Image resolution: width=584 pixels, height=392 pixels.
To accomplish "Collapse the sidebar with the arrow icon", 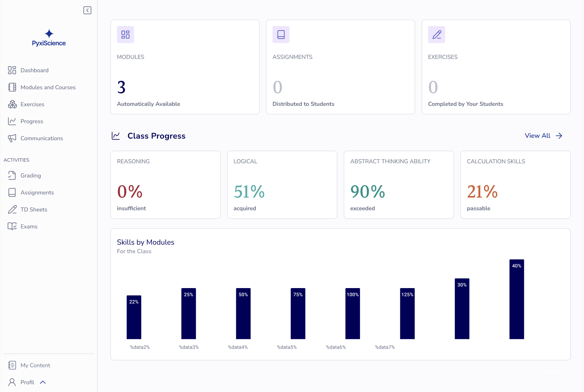I will click(87, 10).
